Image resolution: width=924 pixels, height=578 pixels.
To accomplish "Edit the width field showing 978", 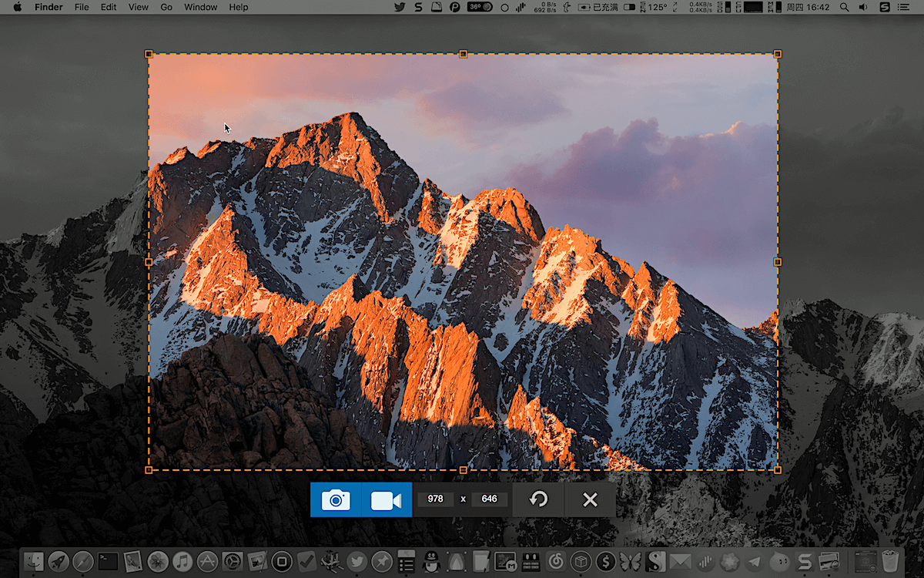I will pos(435,499).
